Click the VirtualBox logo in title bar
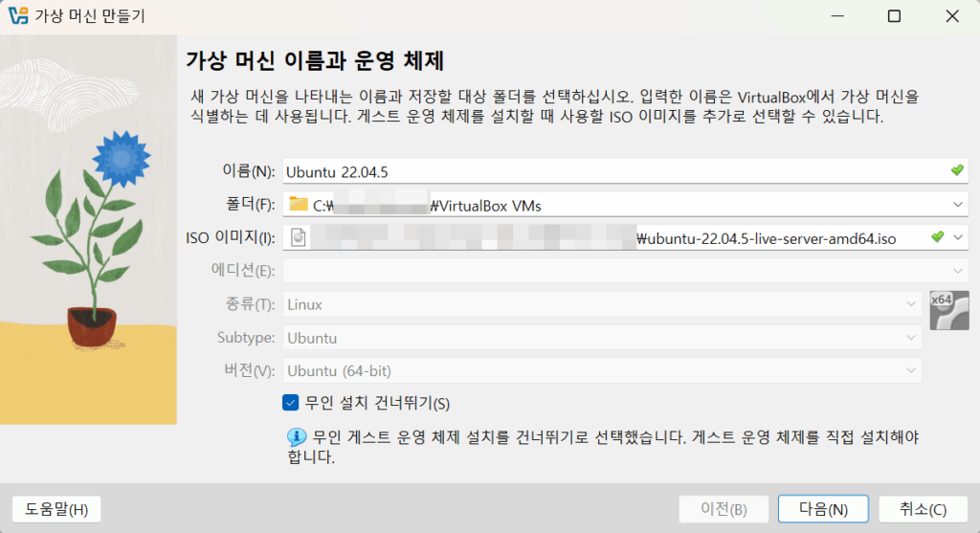 click(17, 15)
